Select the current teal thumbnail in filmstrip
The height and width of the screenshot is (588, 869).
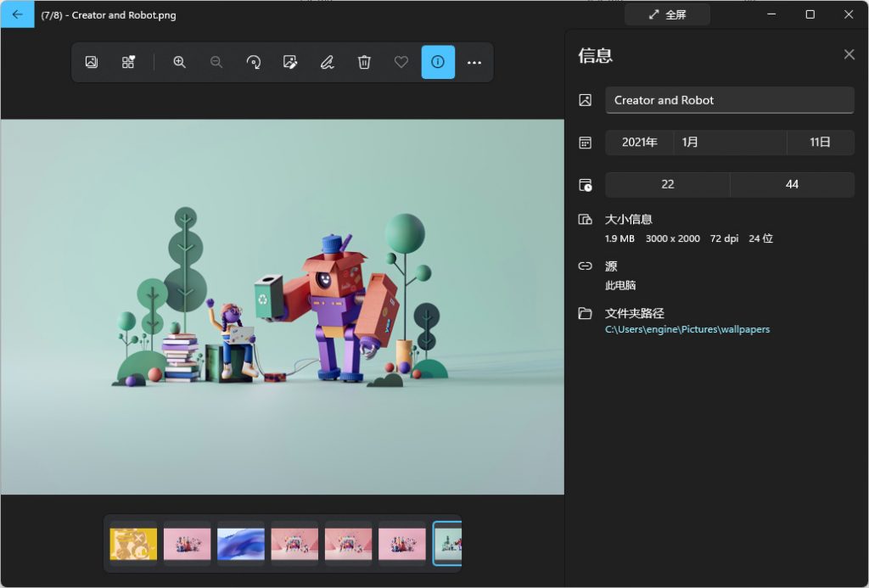coord(447,544)
